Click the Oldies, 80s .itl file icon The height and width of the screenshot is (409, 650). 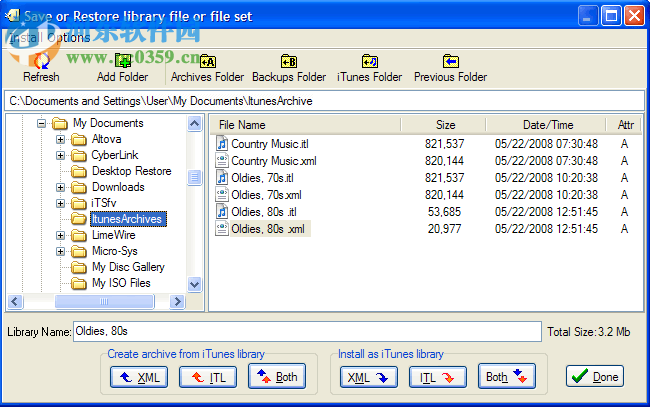point(222,211)
